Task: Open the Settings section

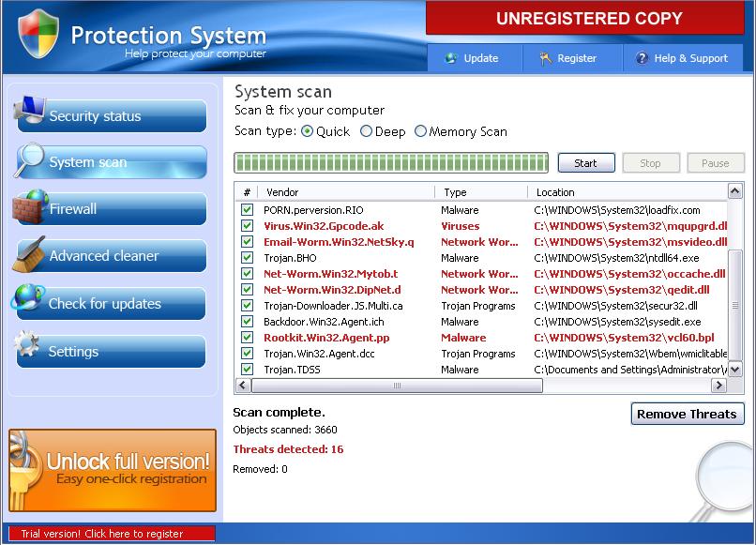Action: [111, 351]
